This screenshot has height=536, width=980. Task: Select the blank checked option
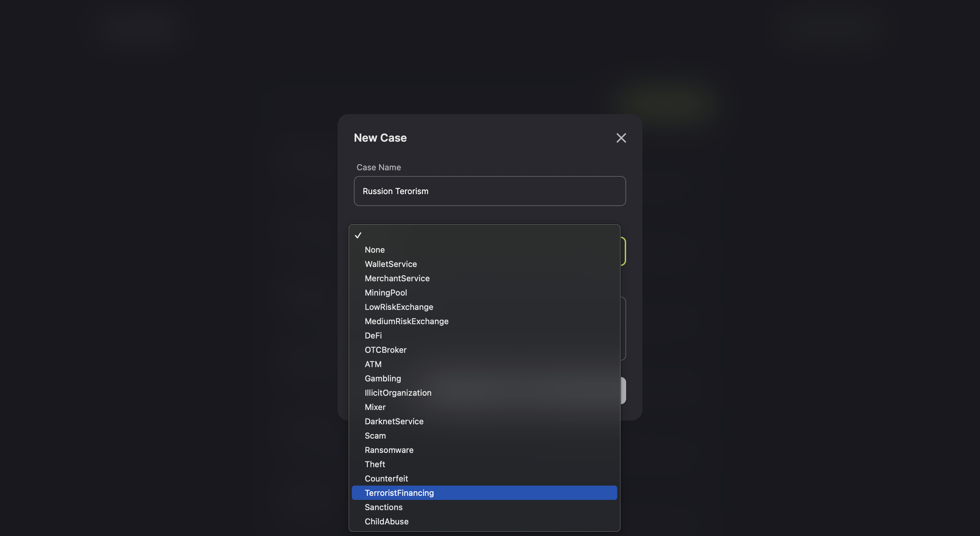484,235
